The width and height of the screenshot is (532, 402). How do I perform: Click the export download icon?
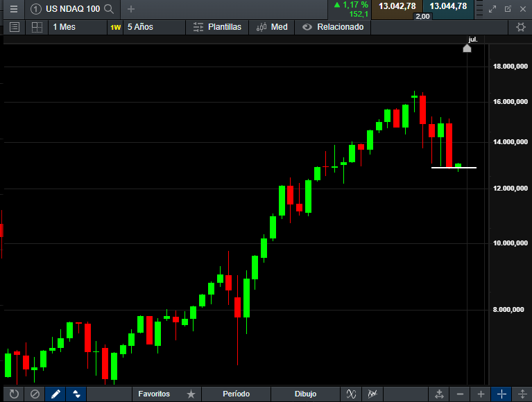tap(439, 394)
